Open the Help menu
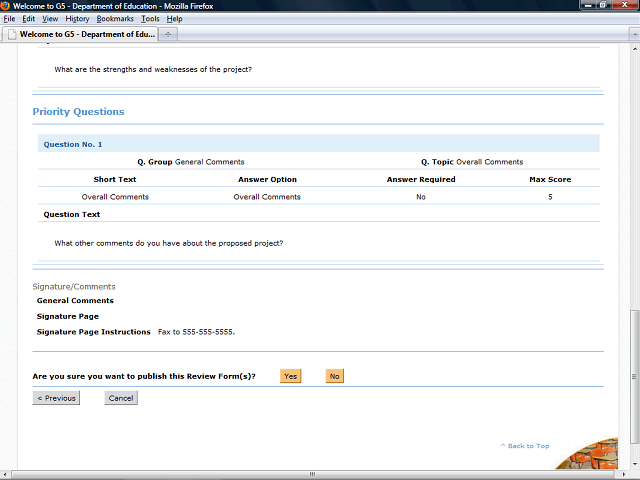 174,19
